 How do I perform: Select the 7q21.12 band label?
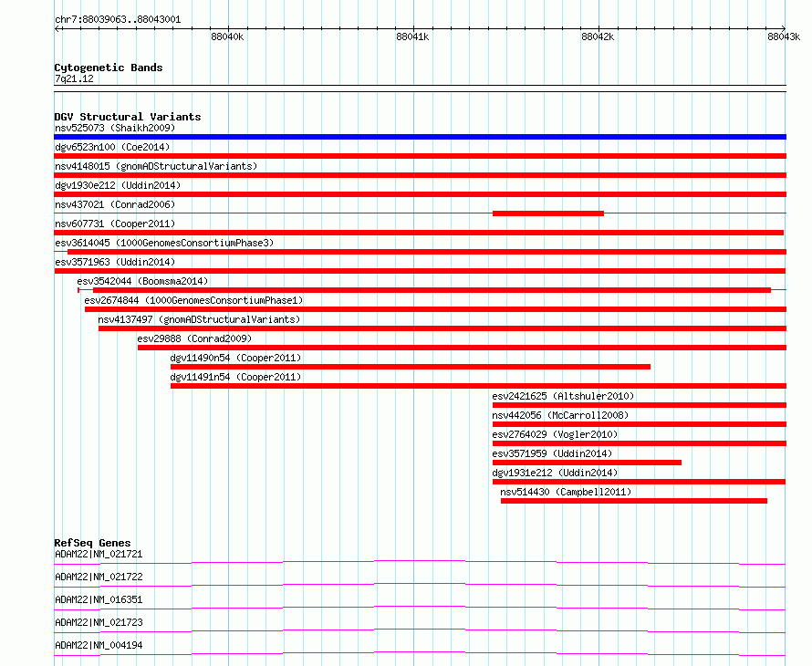(74, 78)
